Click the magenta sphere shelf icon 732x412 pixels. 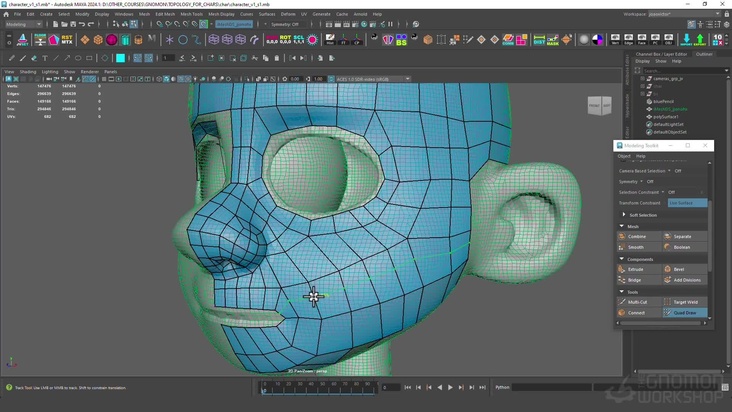(x=112, y=40)
